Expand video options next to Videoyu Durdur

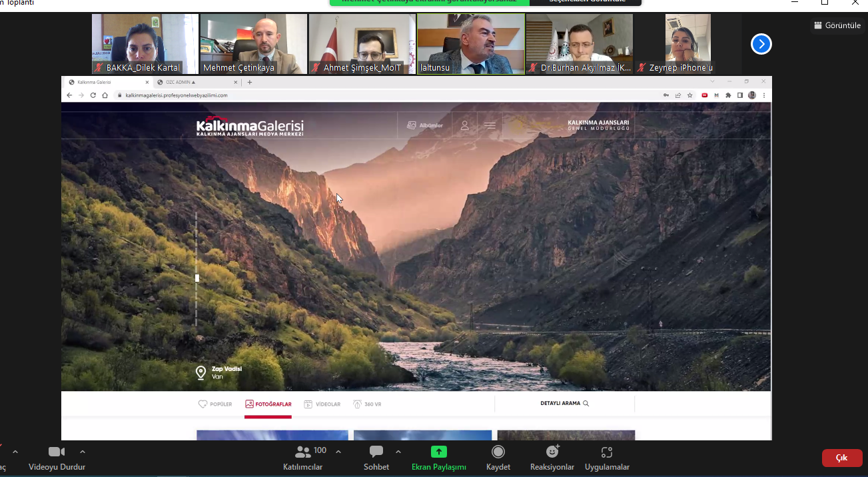[83, 452]
